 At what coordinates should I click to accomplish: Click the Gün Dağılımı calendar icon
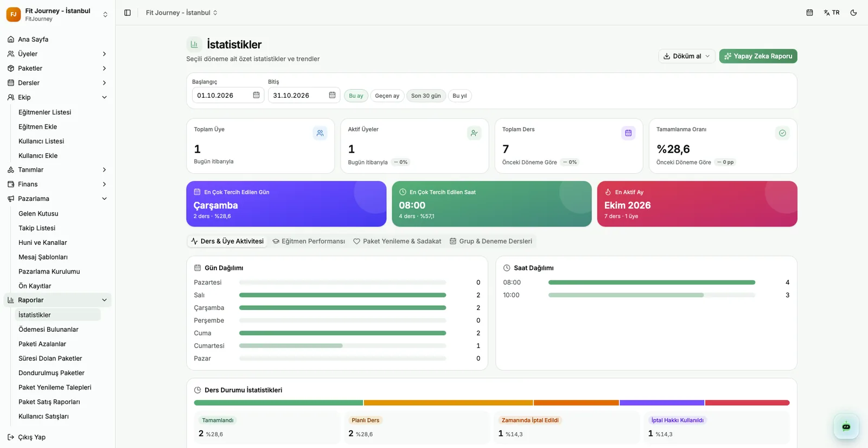(197, 268)
